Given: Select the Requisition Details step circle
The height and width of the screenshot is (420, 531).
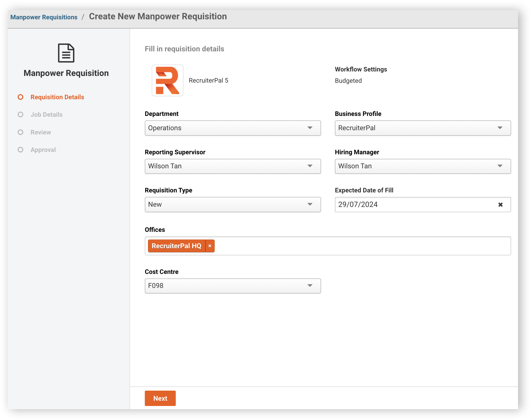Looking at the screenshot, I should click(20, 97).
